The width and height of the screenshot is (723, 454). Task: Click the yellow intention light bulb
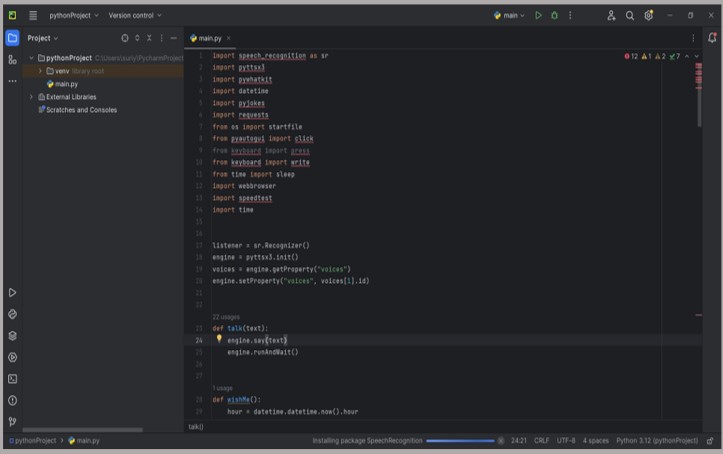click(x=219, y=339)
